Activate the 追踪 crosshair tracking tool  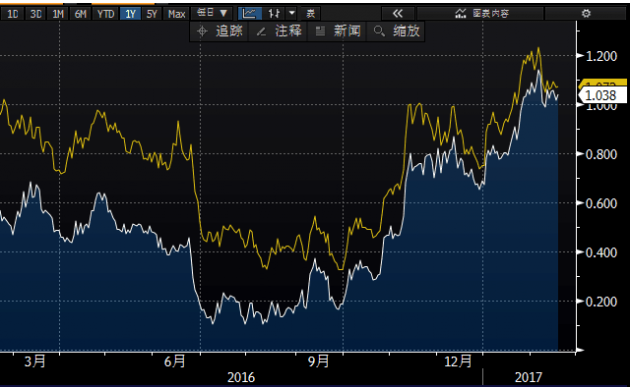[x=219, y=31]
